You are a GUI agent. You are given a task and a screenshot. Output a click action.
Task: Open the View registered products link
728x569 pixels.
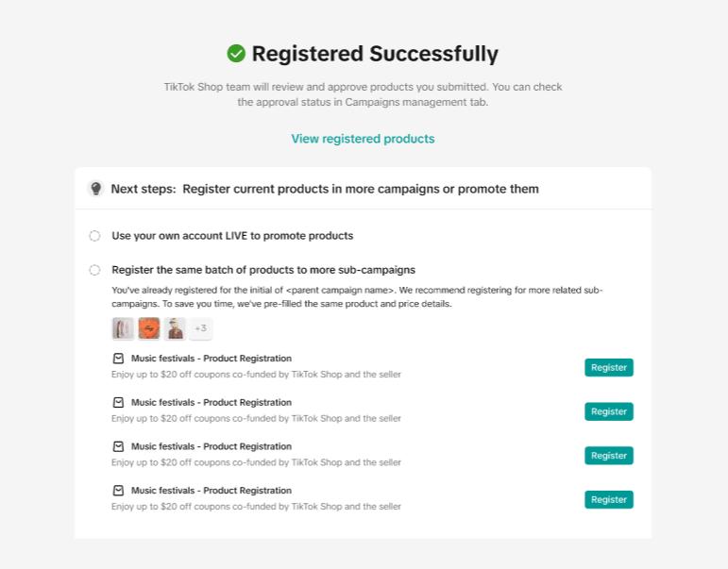coord(363,139)
